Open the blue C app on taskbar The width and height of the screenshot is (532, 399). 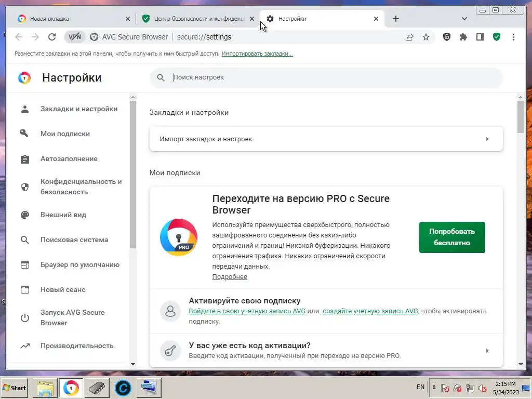(123, 388)
